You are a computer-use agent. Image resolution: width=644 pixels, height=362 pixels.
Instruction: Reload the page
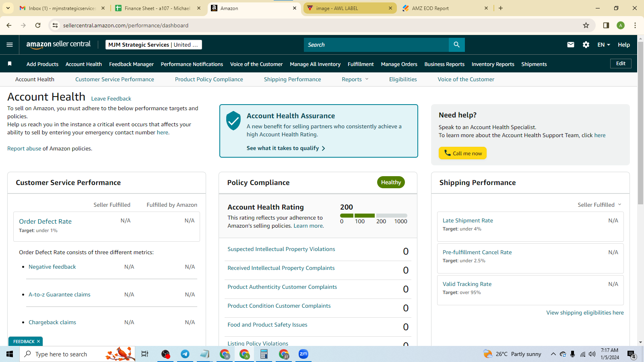coord(38,25)
